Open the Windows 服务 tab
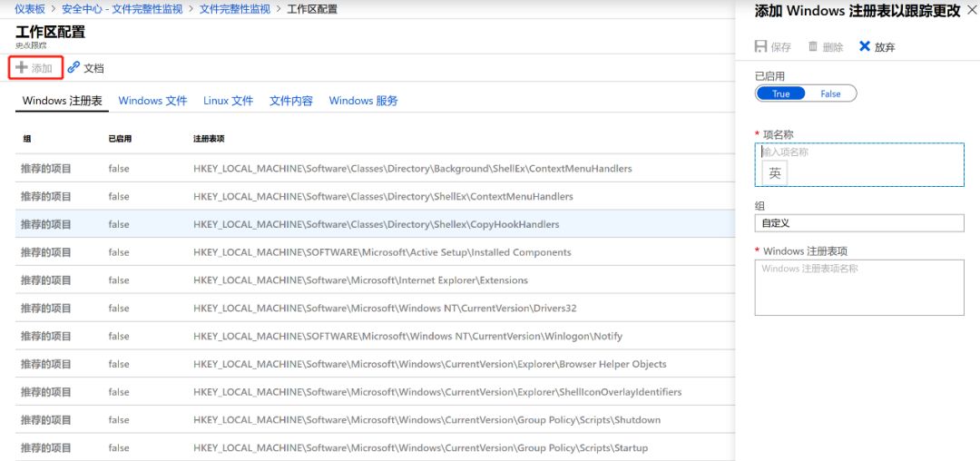This screenshot has height=461, width=980. pyautogui.click(x=363, y=101)
